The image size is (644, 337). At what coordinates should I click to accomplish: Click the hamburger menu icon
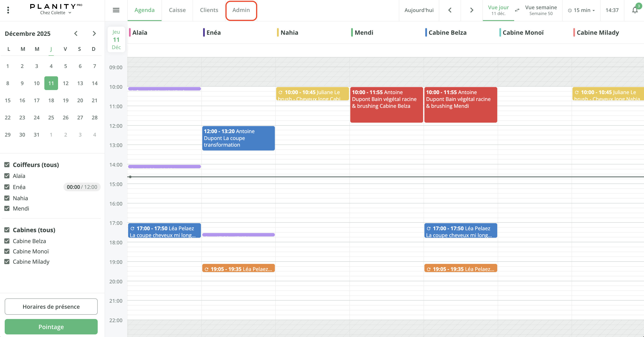click(116, 10)
